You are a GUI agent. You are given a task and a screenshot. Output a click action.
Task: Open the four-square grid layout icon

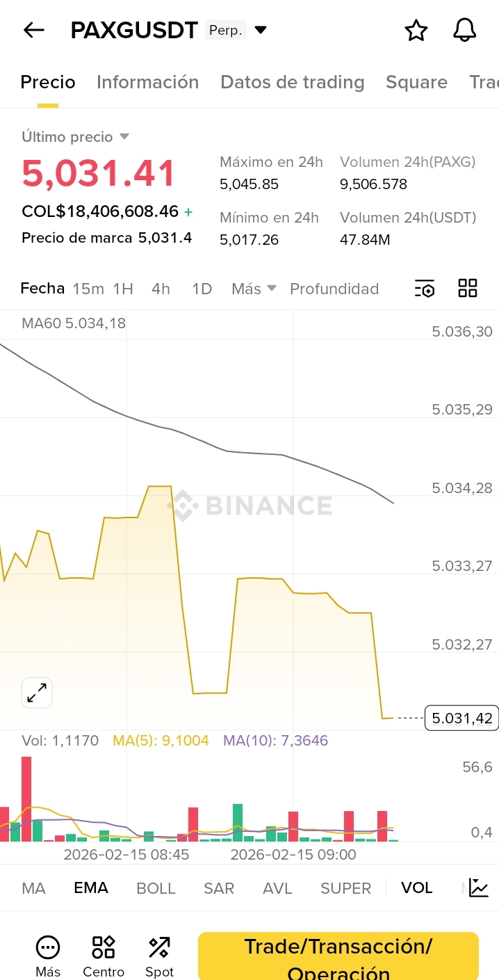(468, 288)
